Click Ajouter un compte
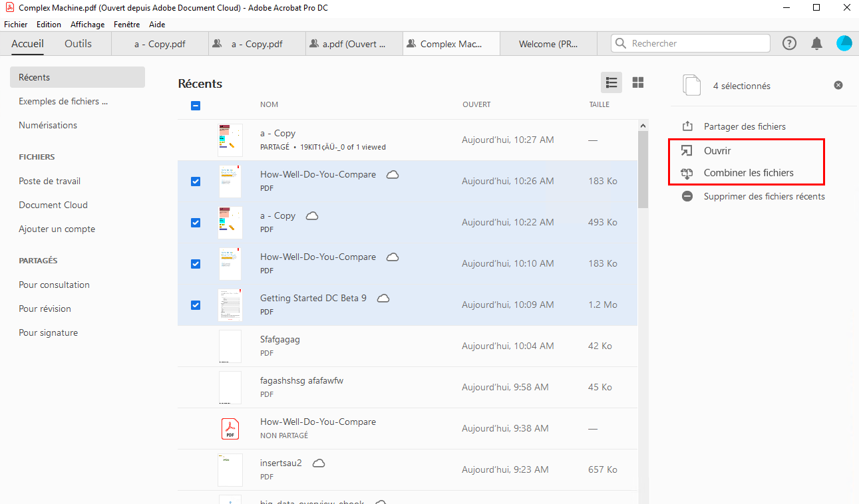 pyautogui.click(x=57, y=229)
